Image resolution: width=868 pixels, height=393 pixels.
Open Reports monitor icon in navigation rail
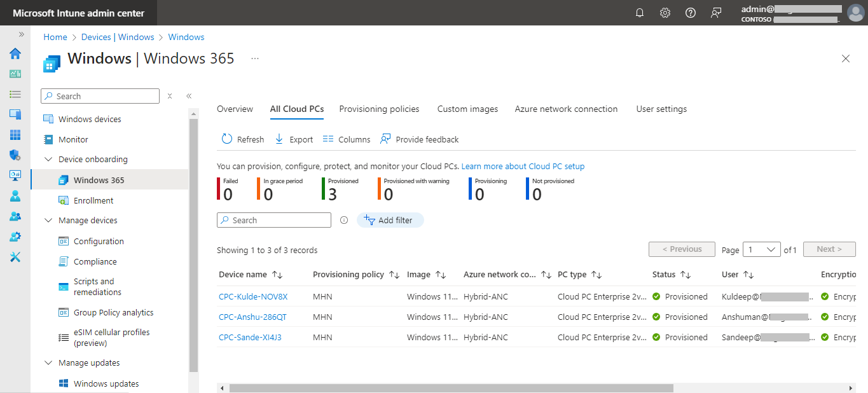click(15, 176)
